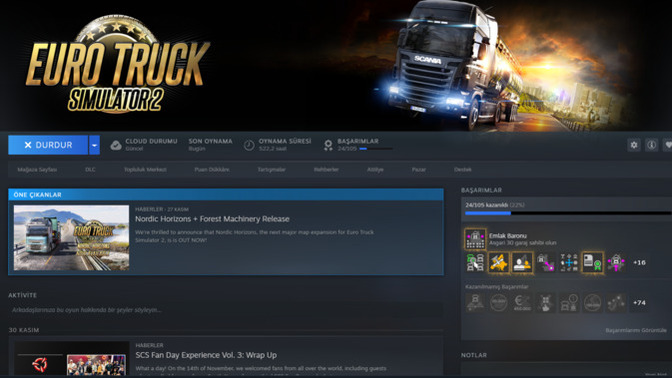672x378 pixels.
Task: Click the 'Güncel' cloud status text
Action: (134, 149)
